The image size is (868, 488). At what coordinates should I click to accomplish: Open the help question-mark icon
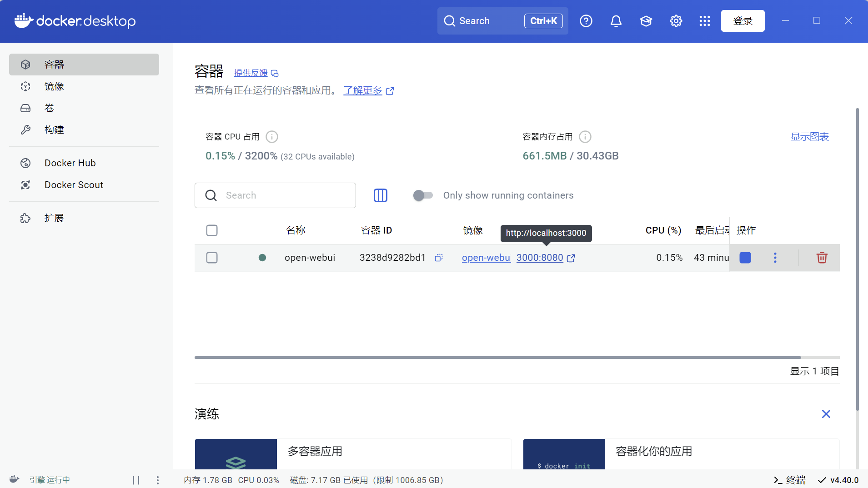(x=586, y=21)
